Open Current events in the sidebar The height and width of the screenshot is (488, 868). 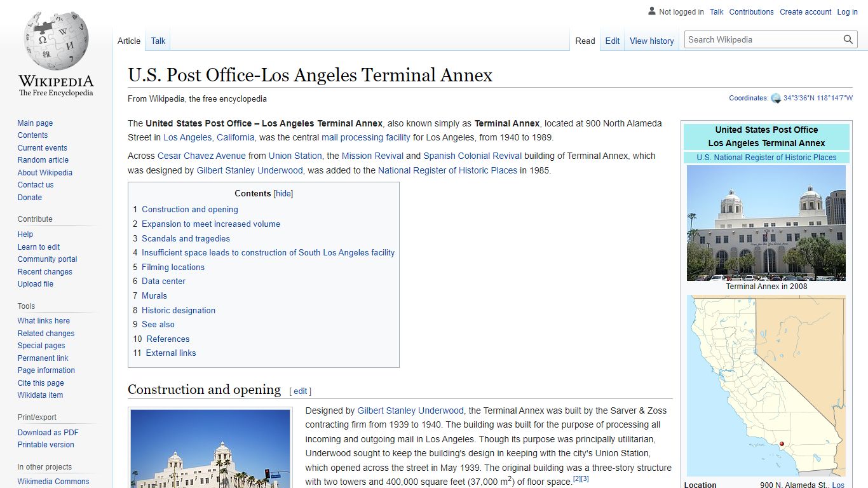click(43, 148)
